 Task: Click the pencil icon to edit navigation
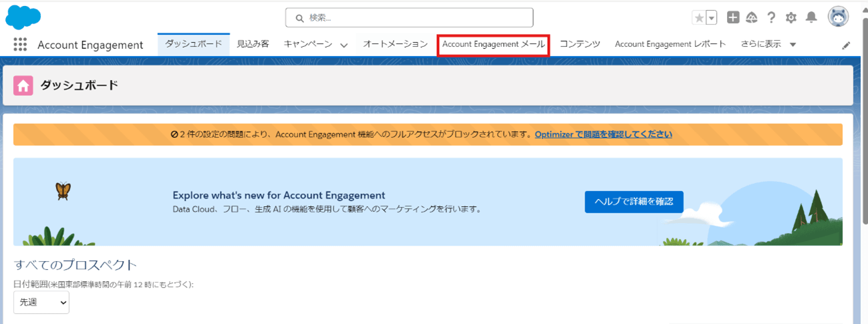point(846,45)
